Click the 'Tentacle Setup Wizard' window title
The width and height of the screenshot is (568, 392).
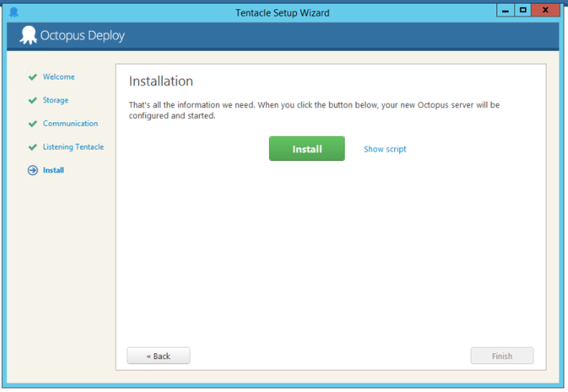tap(282, 13)
